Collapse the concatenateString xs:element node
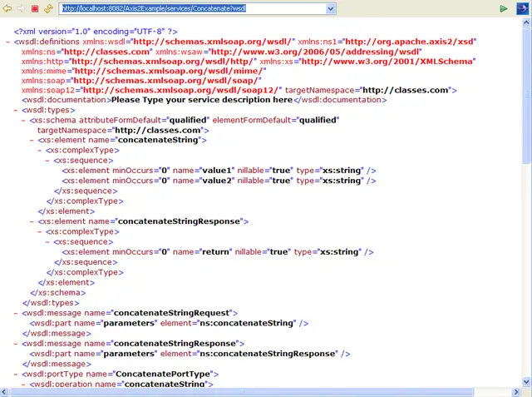 click(x=32, y=141)
